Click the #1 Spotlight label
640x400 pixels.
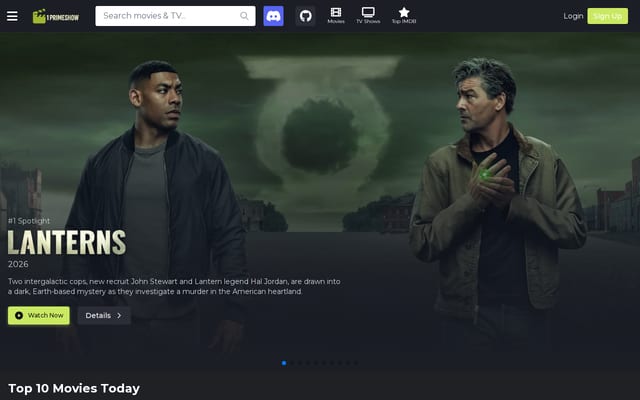29,221
